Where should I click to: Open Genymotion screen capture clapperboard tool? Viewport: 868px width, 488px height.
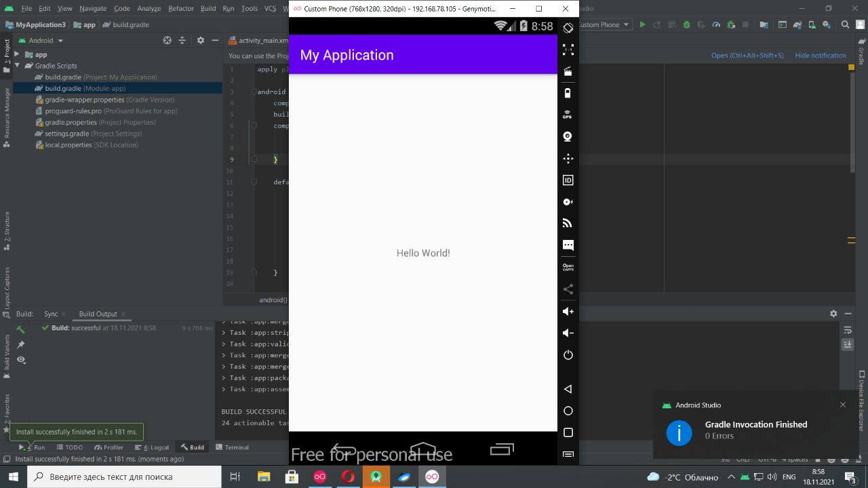(568, 71)
